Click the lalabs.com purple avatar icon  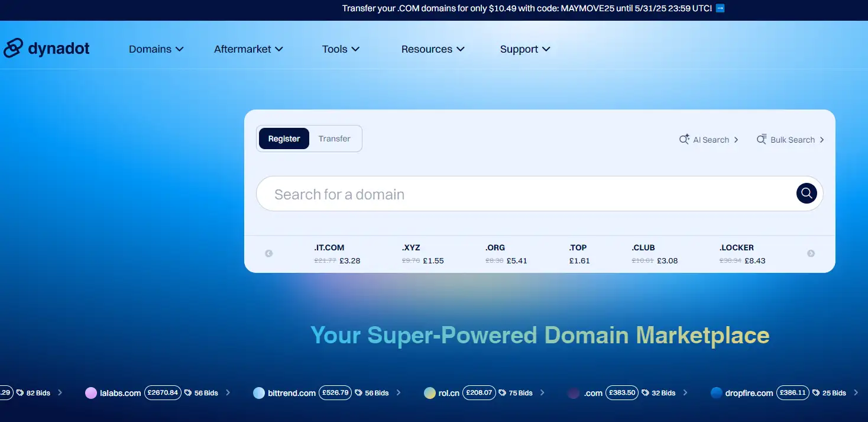(x=90, y=393)
